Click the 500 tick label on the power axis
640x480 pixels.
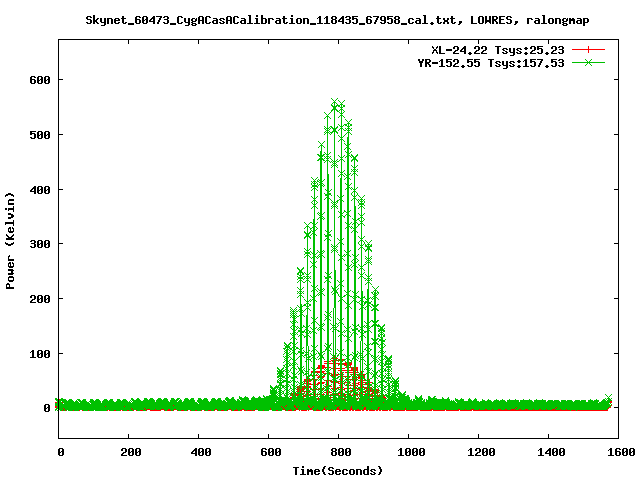(40, 135)
